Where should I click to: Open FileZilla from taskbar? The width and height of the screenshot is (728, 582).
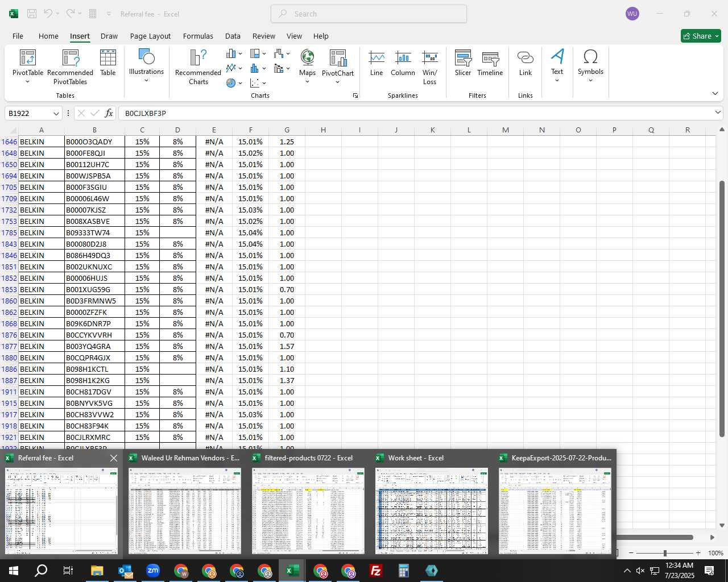pyautogui.click(x=375, y=571)
